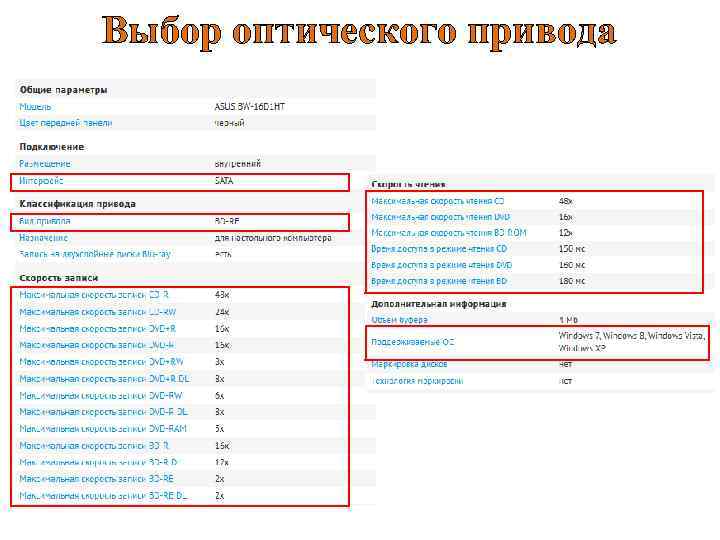The image size is (720, 540).
Task: Open the 'Поддерживаемые ОС' link
Action: pos(413,342)
